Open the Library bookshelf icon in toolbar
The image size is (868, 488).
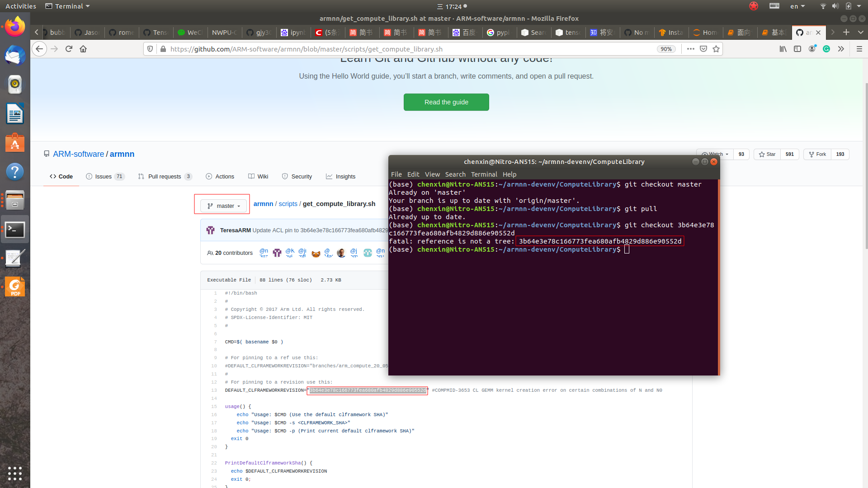[783, 49]
